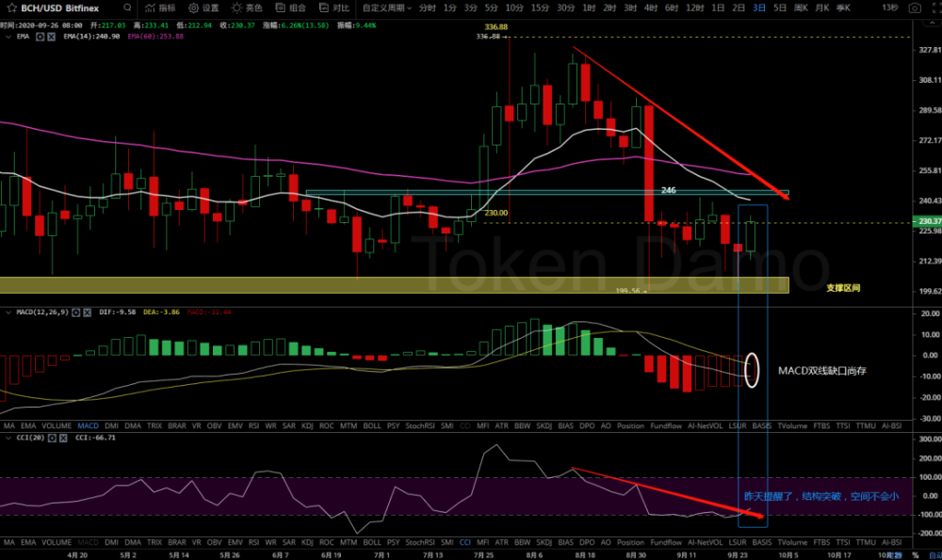This screenshot has width=942, height=560.
Task: Click the DIF:-9.58 legend value
Action: click(117, 312)
